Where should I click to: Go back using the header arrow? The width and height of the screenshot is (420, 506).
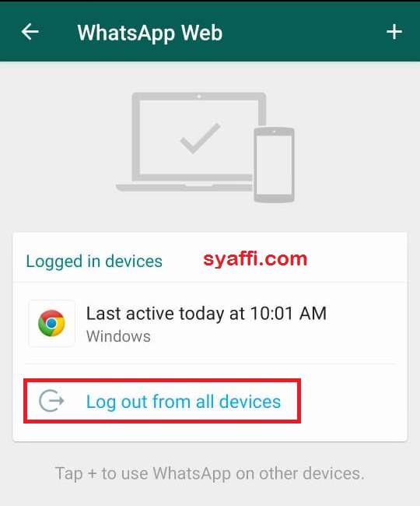[x=30, y=32]
